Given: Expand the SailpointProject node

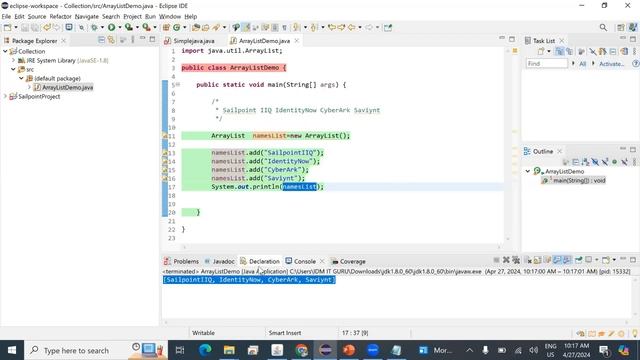Looking at the screenshot, I should 5,96.
